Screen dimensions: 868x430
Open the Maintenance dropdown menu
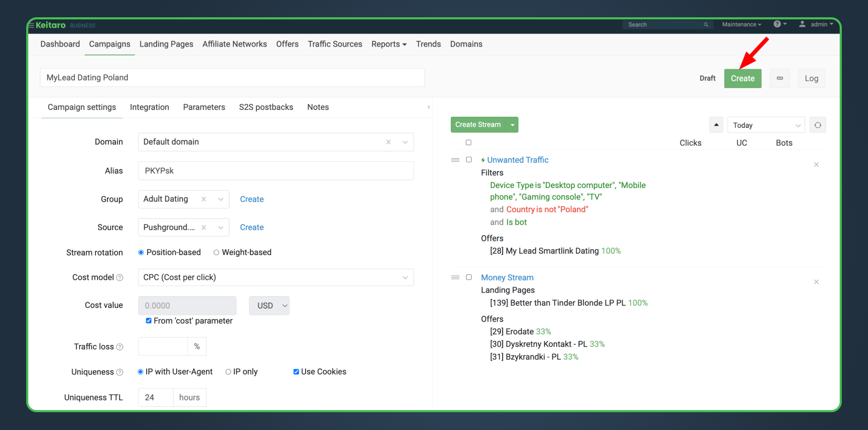(x=741, y=25)
